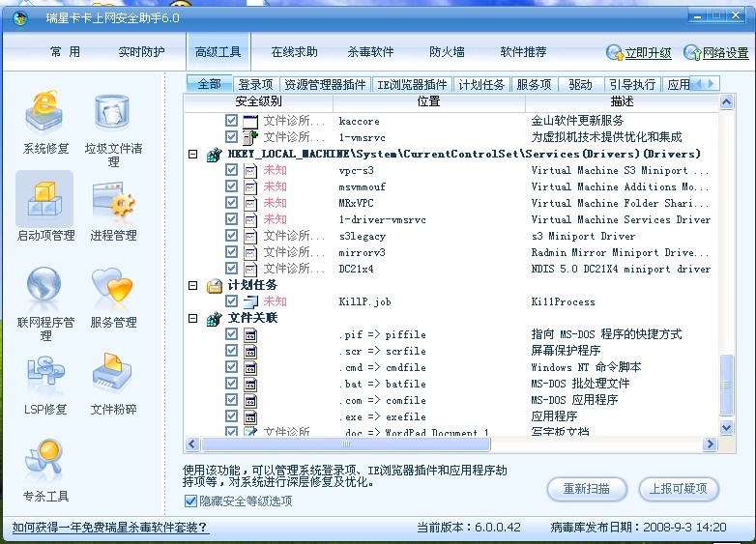Click the horizontal scrollbar thumb

[x=346, y=444]
